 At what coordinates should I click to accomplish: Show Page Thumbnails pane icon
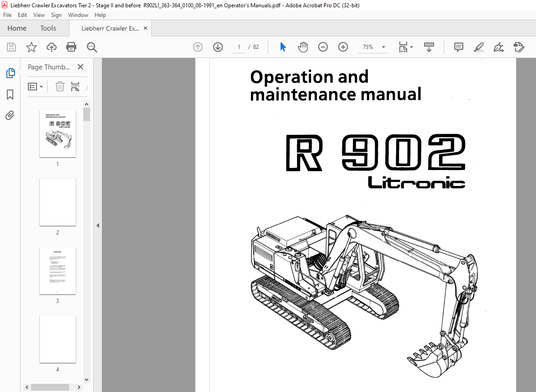(x=10, y=73)
